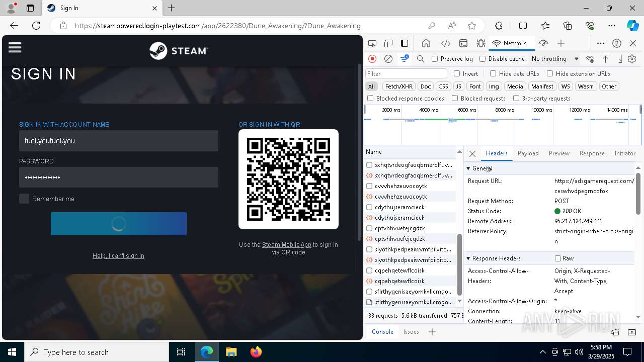This screenshot has width=644, height=362.
Task: Check Blocked response cookies
Action: tap(370, 99)
